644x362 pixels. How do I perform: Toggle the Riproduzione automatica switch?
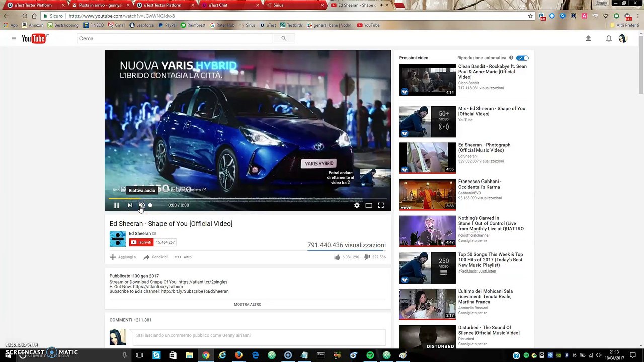pyautogui.click(x=522, y=58)
